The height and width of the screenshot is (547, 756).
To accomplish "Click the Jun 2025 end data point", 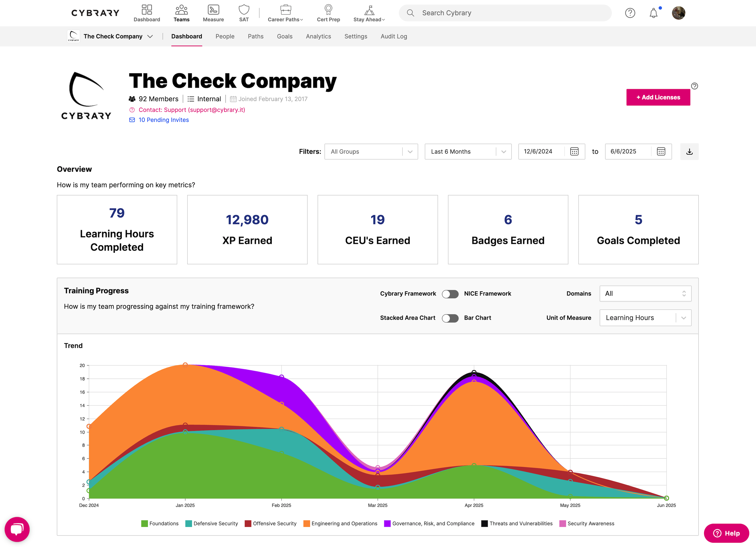I will click(x=666, y=498).
